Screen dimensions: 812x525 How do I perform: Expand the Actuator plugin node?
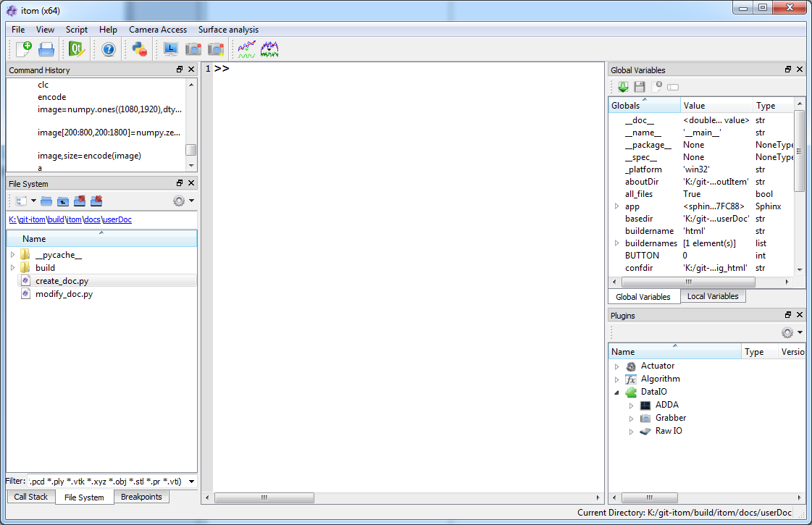[x=617, y=366]
